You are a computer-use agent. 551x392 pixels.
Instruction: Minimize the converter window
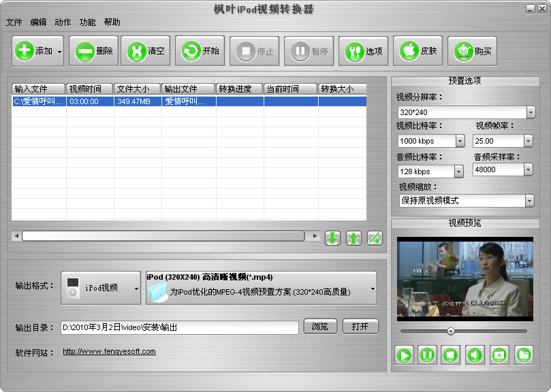point(531,9)
